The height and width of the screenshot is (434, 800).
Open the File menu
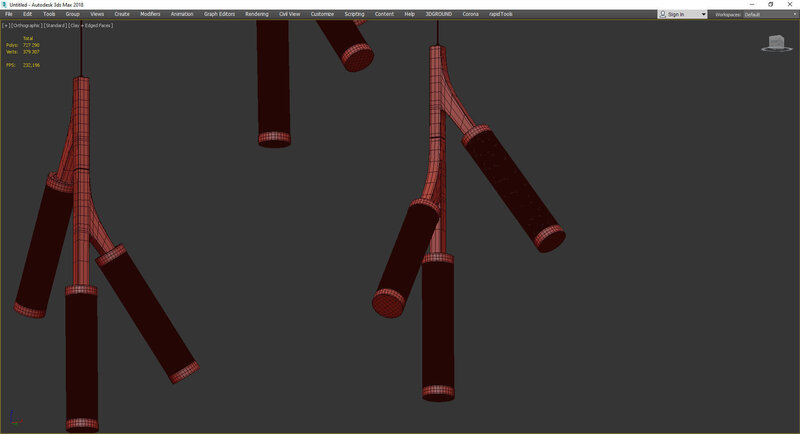(x=9, y=14)
